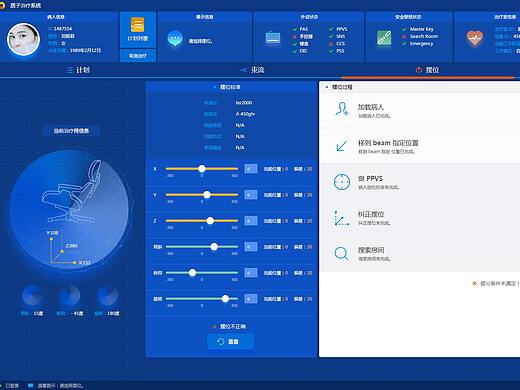Click the 请选择摆位 prompt message text

coord(201,41)
